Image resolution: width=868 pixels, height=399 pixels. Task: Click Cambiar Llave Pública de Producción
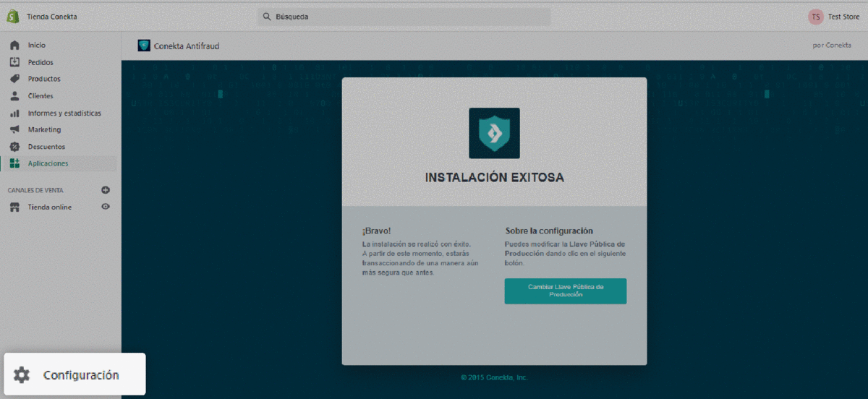(566, 291)
